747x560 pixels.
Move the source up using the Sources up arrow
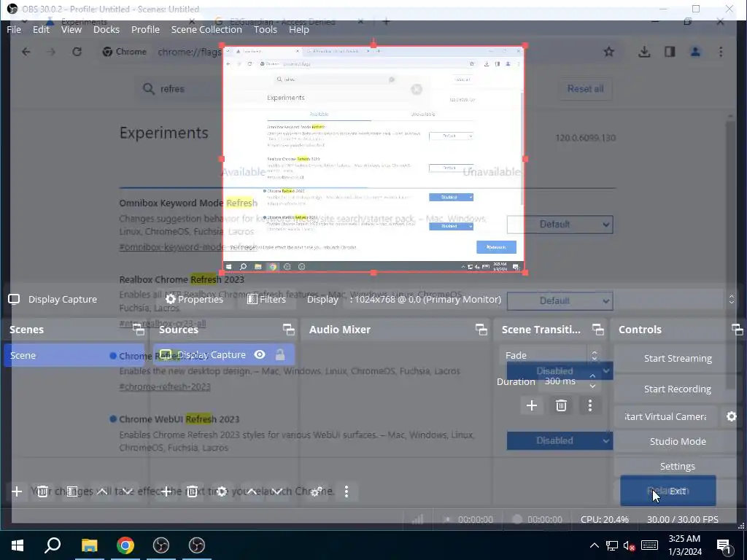[252, 491]
